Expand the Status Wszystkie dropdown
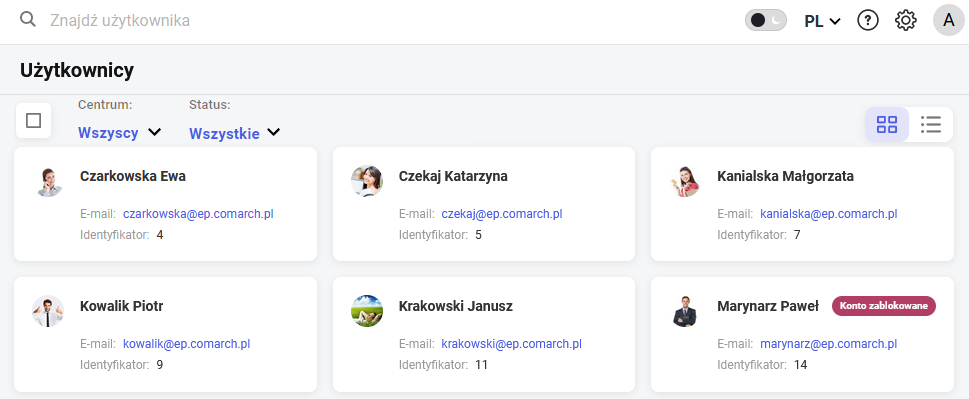The image size is (969, 399). click(x=235, y=132)
